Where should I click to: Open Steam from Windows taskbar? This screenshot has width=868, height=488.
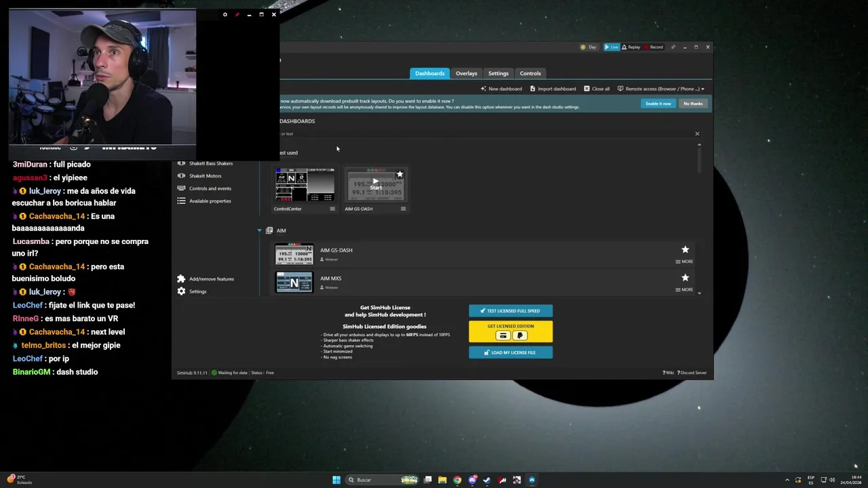point(487,480)
